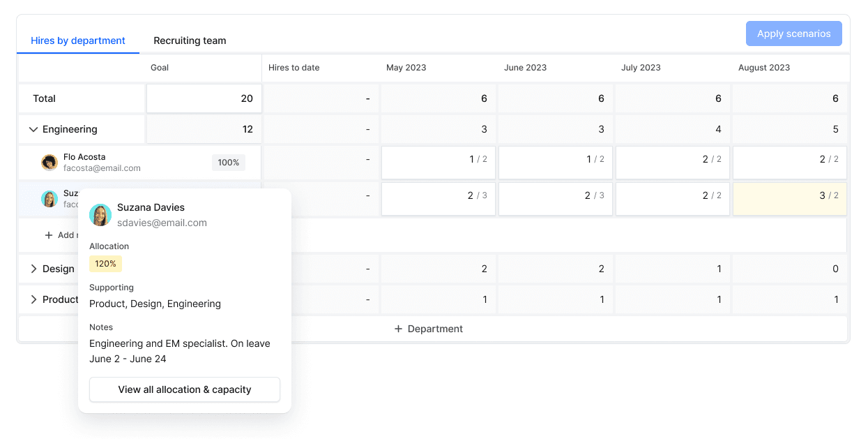The image size is (868, 439).
Task: Click Flo Acosta's profile avatar
Action: click(x=49, y=162)
